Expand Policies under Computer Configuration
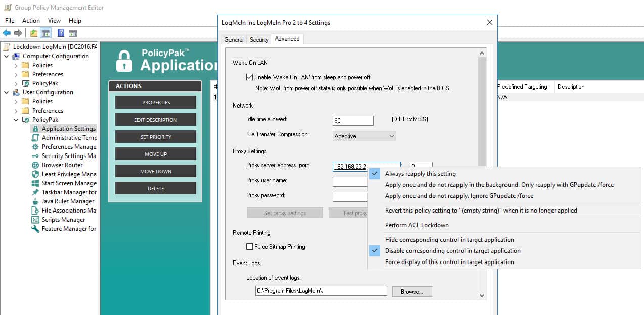Screen dimensions: 644x315 pos(16,65)
